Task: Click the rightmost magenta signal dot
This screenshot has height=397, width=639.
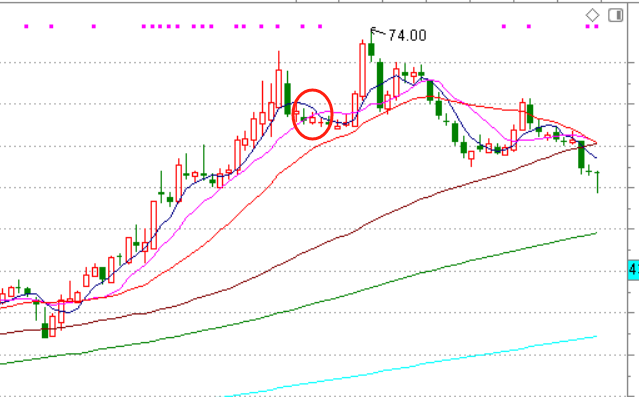Action: click(596, 26)
